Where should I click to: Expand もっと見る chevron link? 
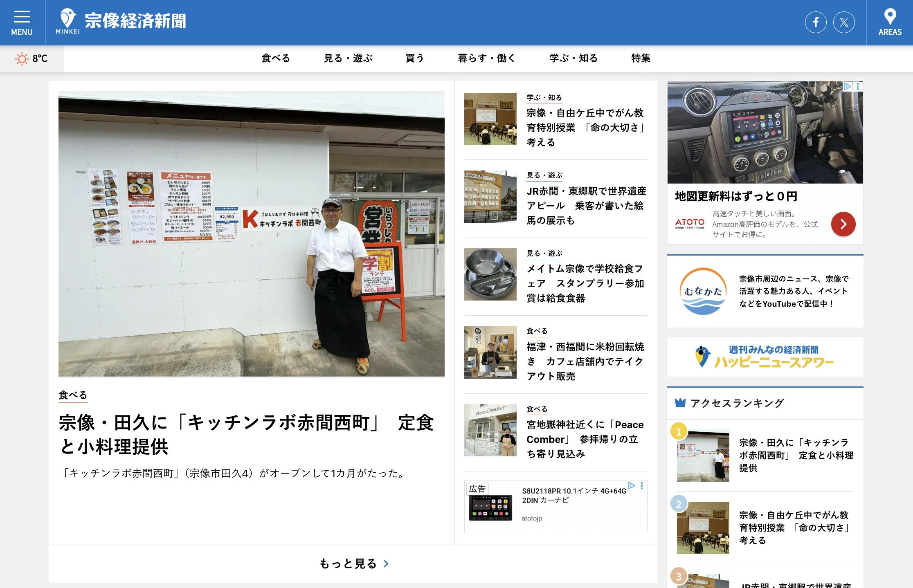(x=386, y=564)
